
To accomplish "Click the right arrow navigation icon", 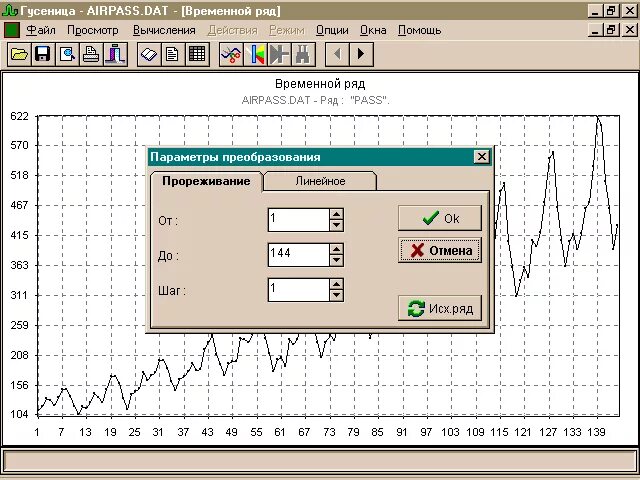I will (x=361, y=54).
